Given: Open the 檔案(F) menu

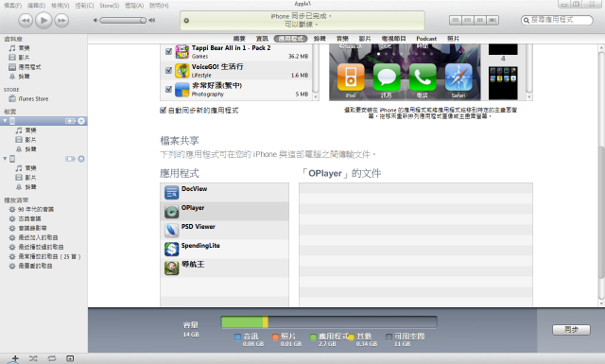Looking at the screenshot, I should [x=12, y=6].
